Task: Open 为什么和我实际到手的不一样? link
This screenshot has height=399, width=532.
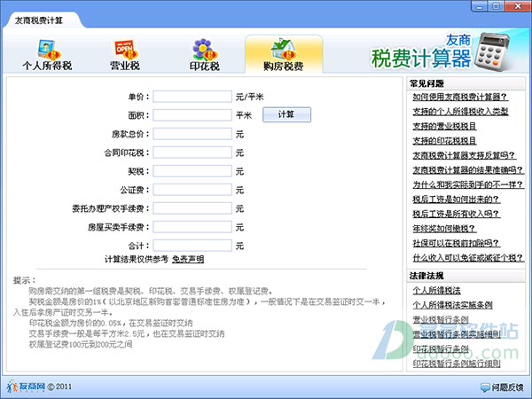Action: tap(468, 184)
